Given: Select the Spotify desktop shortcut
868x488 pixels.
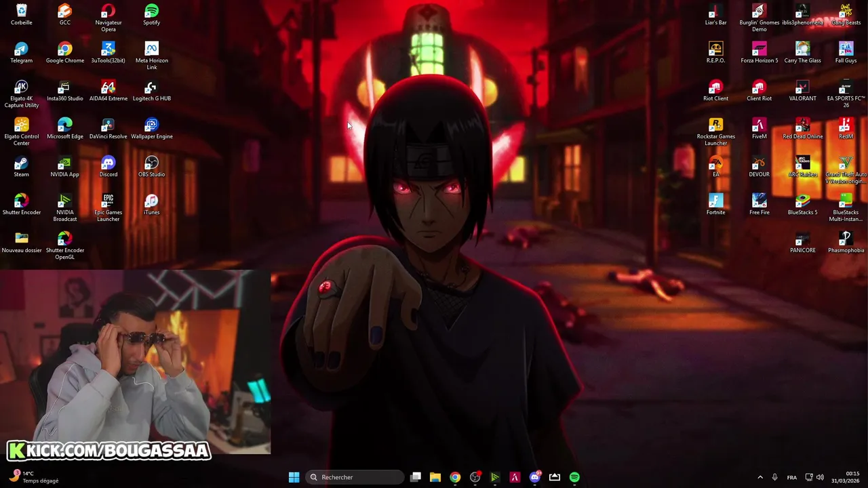Looking at the screenshot, I should pyautogui.click(x=152, y=15).
